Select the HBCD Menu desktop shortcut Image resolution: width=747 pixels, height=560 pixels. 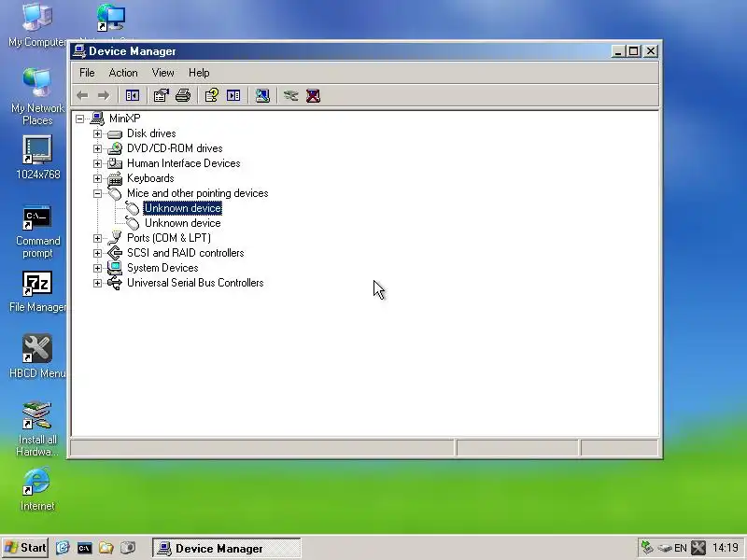[37, 357]
